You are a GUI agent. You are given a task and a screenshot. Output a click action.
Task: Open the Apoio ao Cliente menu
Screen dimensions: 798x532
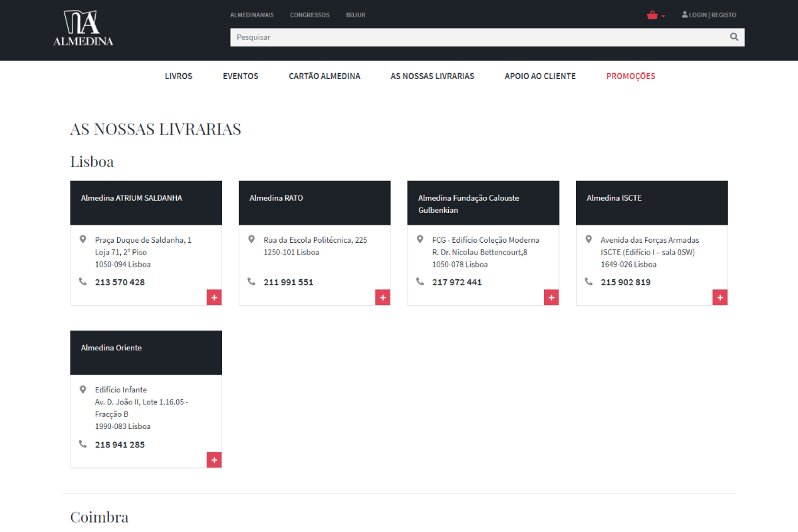(x=540, y=76)
